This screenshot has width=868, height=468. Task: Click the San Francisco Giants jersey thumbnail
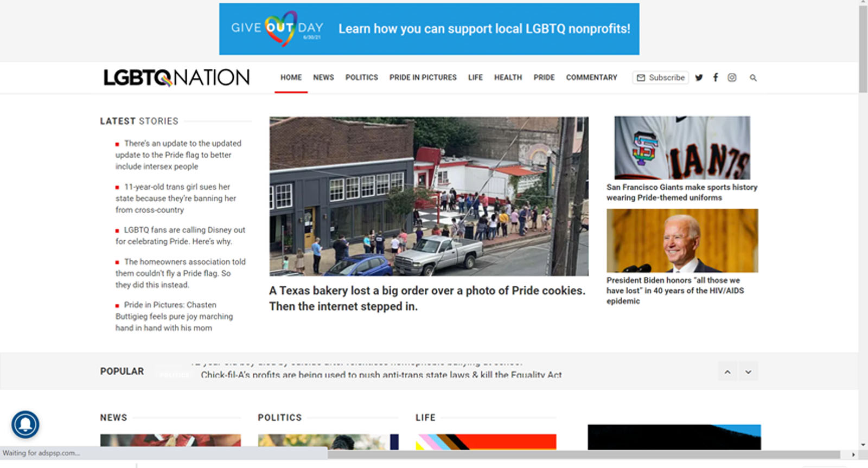(682, 148)
